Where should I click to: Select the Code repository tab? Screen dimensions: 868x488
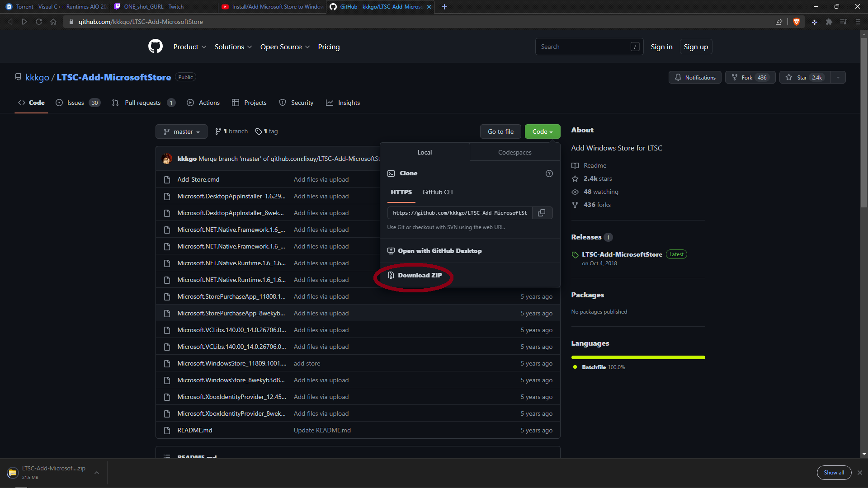point(31,103)
